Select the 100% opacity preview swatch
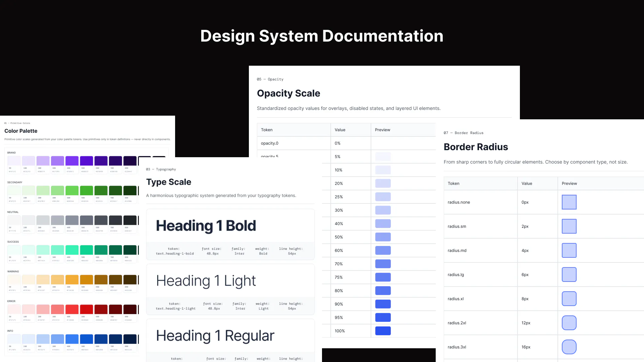This screenshot has width=644, height=362. pos(383,331)
